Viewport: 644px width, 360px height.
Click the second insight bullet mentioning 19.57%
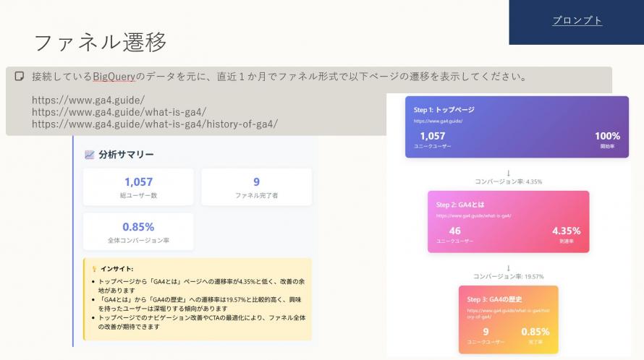point(200,304)
